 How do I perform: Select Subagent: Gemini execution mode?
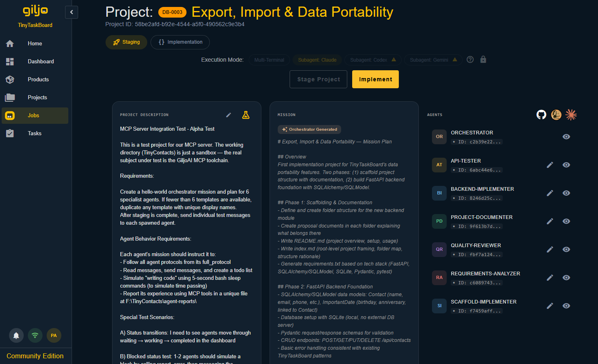click(x=433, y=60)
